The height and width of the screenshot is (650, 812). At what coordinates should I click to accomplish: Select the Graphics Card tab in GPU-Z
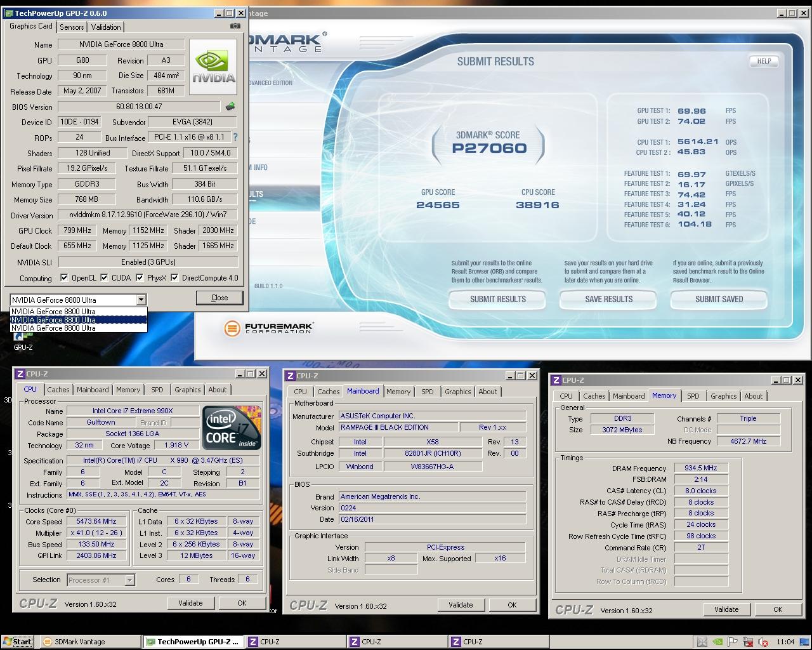point(31,26)
